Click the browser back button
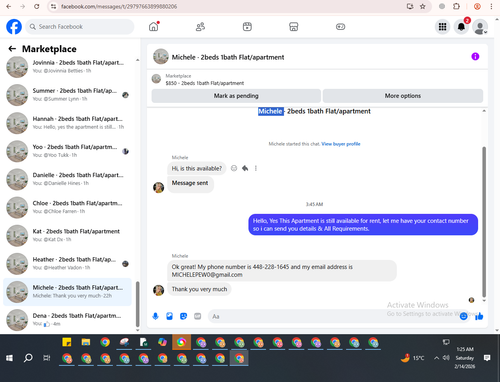Viewport: 500px width, 382px height. coord(9,6)
